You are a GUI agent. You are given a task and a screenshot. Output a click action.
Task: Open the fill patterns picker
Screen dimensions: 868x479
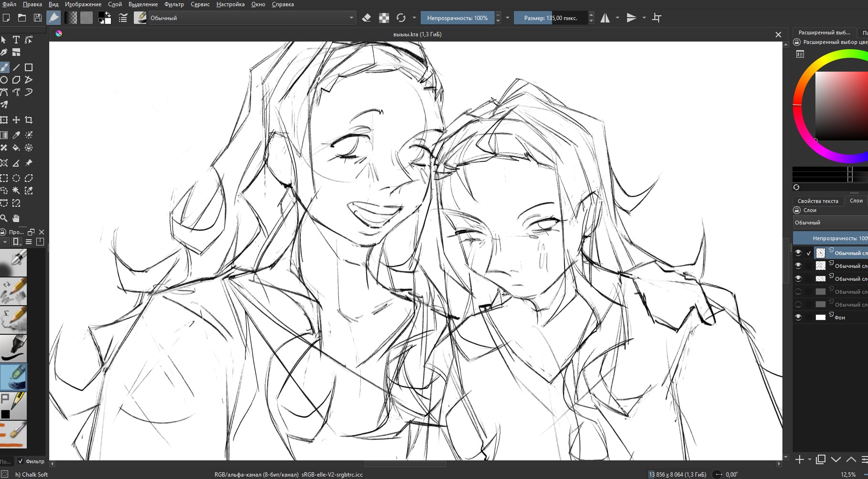click(x=87, y=18)
